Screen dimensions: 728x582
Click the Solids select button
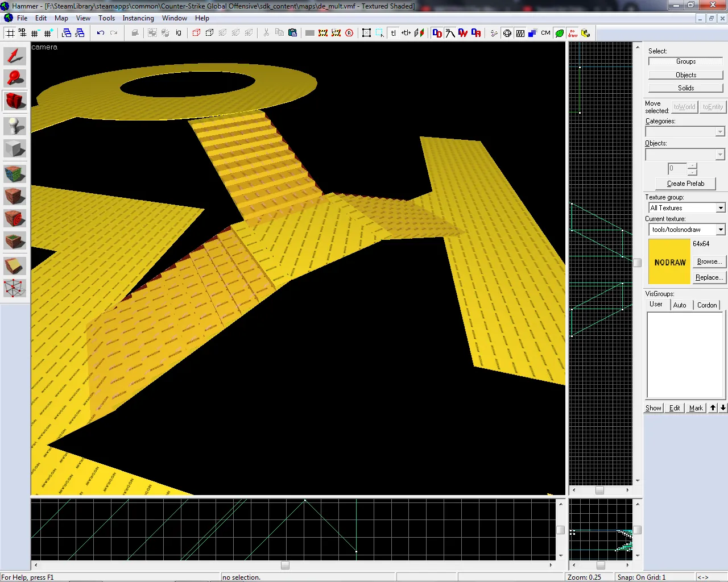pyautogui.click(x=686, y=88)
